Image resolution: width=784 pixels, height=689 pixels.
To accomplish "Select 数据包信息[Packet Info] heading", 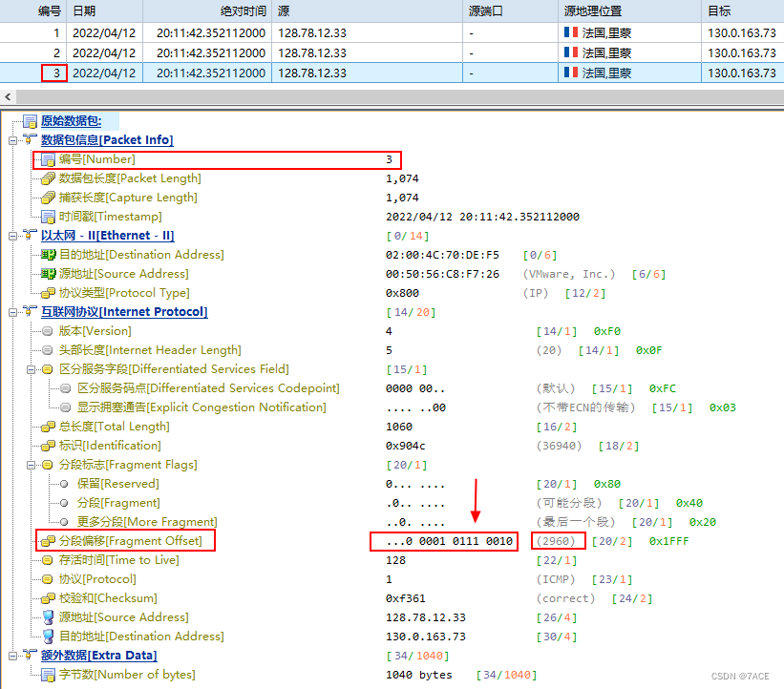I will (x=107, y=140).
